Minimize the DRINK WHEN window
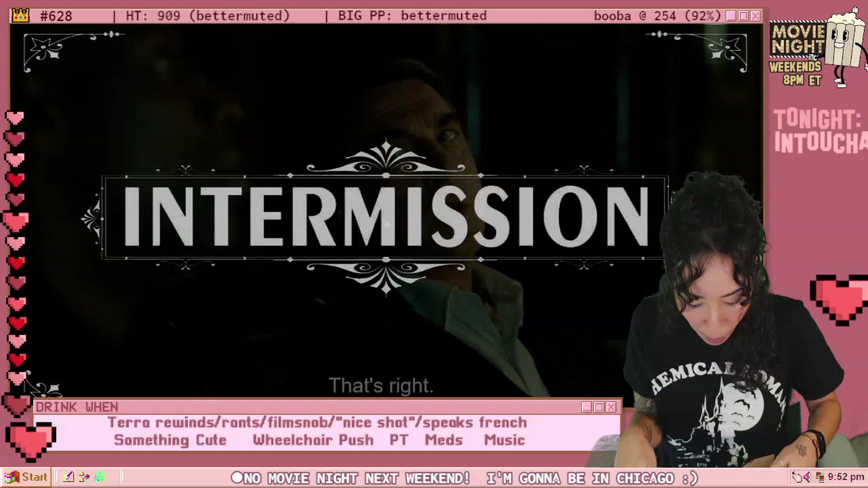Image resolution: width=868 pixels, height=488 pixels. [587, 407]
